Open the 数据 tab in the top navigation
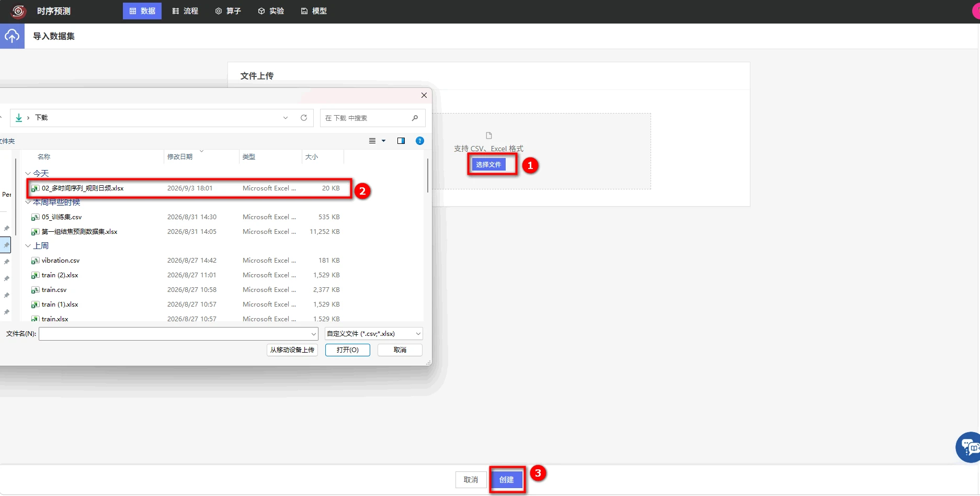The width and height of the screenshot is (980, 496). pos(142,11)
